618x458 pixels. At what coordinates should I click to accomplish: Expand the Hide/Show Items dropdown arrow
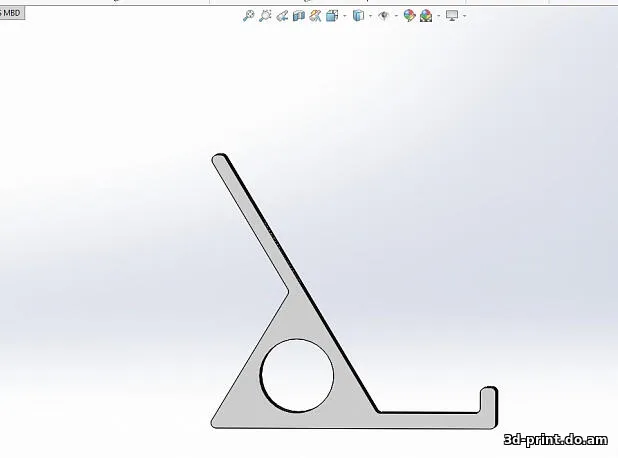(x=396, y=16)
